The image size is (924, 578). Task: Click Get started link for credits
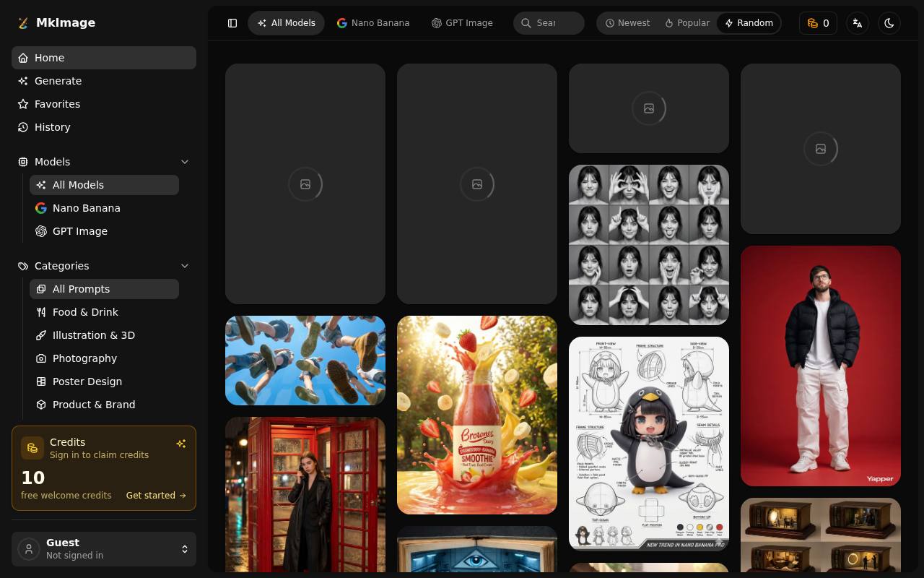156,496
